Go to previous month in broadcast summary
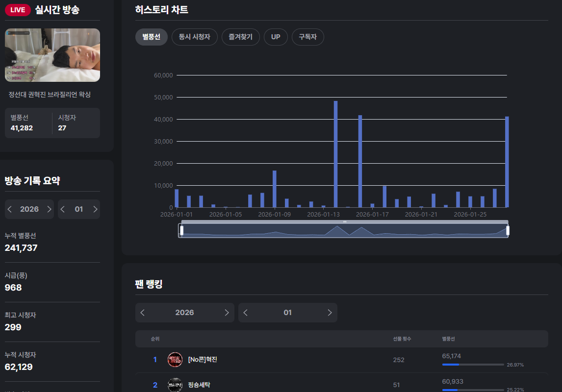Viewport: 562px width, 392px height. point(63,209)
